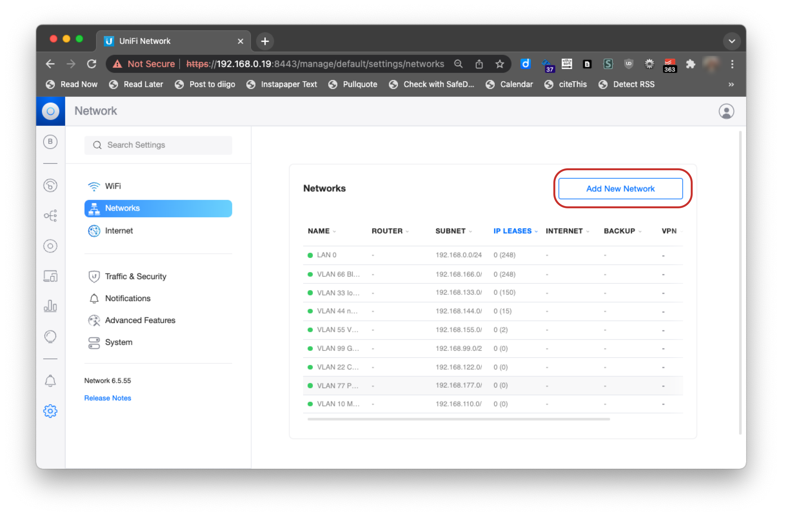Click the green S extension icon
This screenshot has width=792, height=532.
click(x=608, y=64)
